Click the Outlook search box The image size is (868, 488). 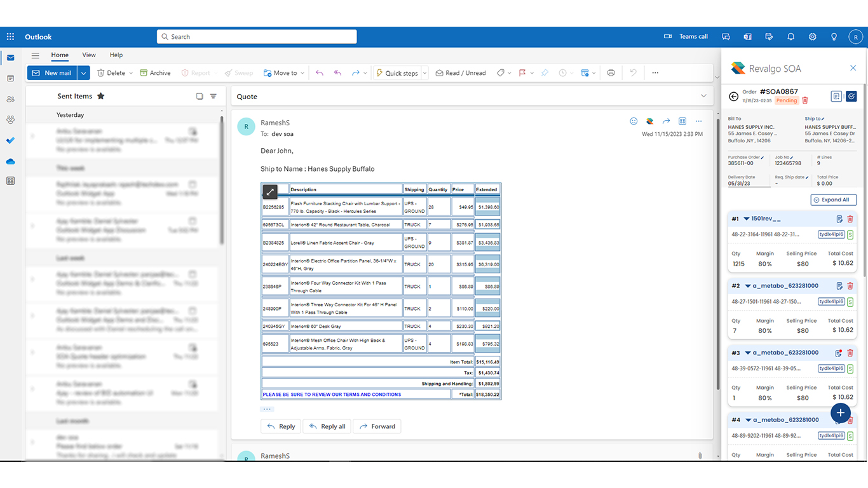(x=257, y=37)
